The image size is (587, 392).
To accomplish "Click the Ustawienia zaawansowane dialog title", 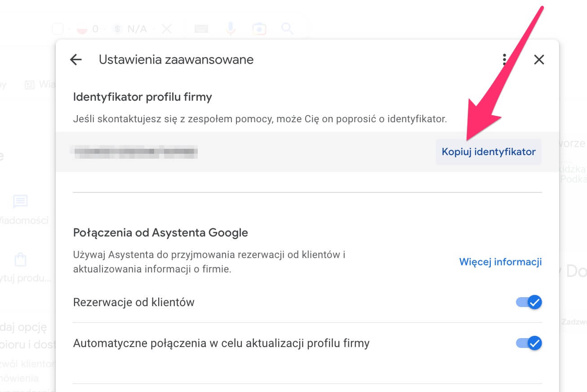I will tap(176, 59).
